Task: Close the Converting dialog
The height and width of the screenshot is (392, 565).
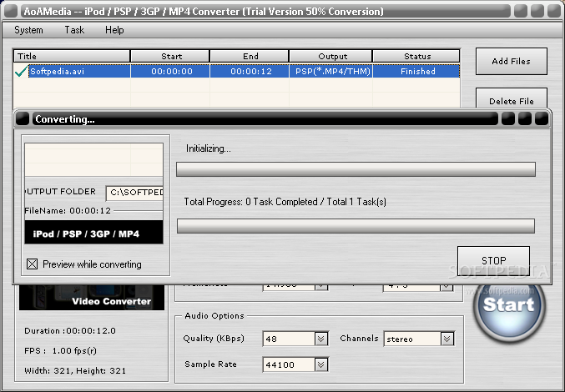Action: pos(542,118)
